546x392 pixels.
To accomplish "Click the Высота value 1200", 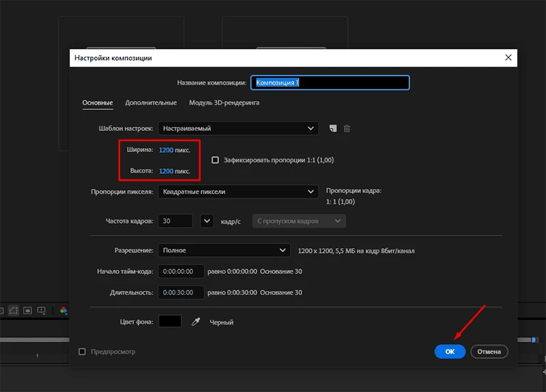I will pyautogui.click(x=166, y=171).
